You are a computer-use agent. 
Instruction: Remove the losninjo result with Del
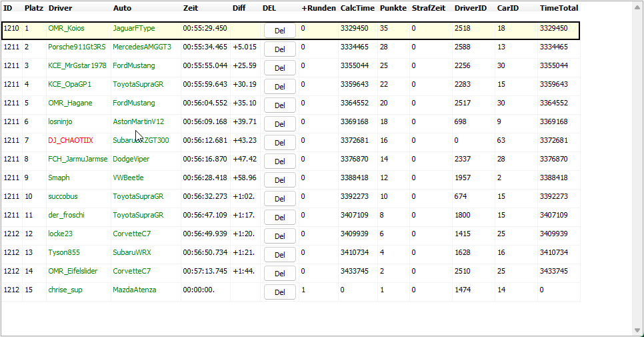279,124
